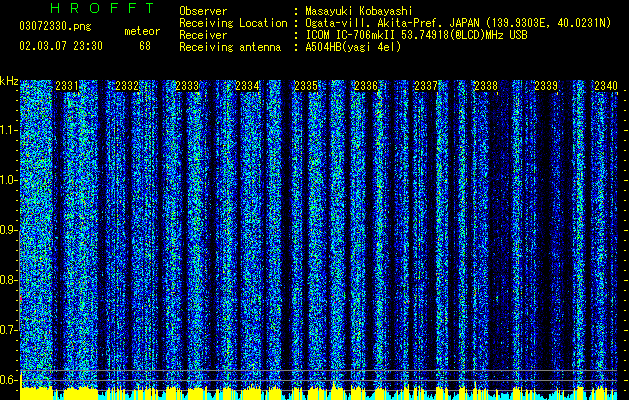Click the 2340 time marker
The width and height of the screenshot is (629, 400).
[606, 86]
